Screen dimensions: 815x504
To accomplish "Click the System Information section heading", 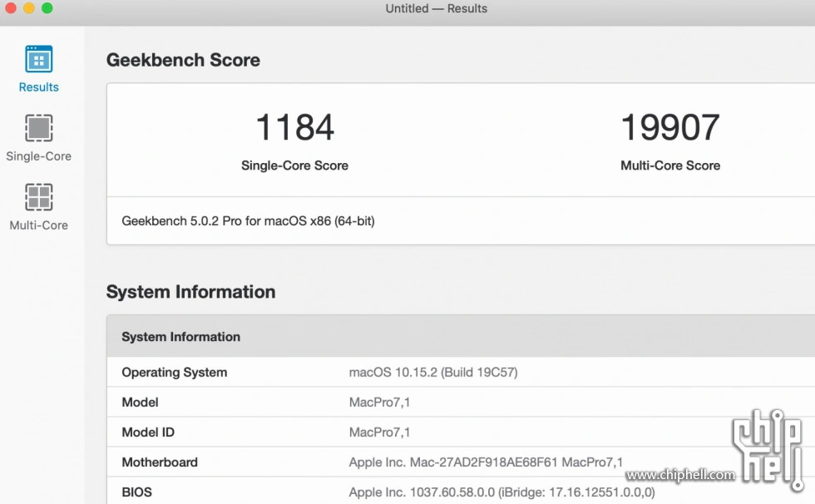I will pyautogui.click(x=190, y=292).
